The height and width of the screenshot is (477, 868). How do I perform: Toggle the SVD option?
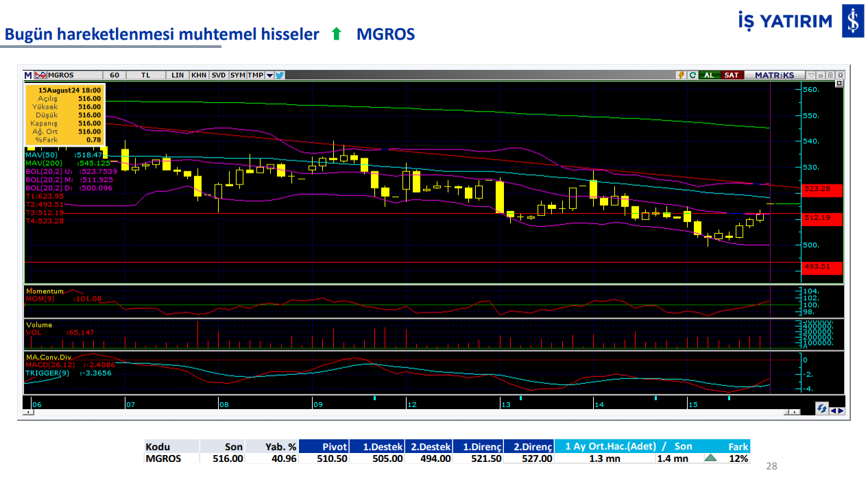[219, 75]
